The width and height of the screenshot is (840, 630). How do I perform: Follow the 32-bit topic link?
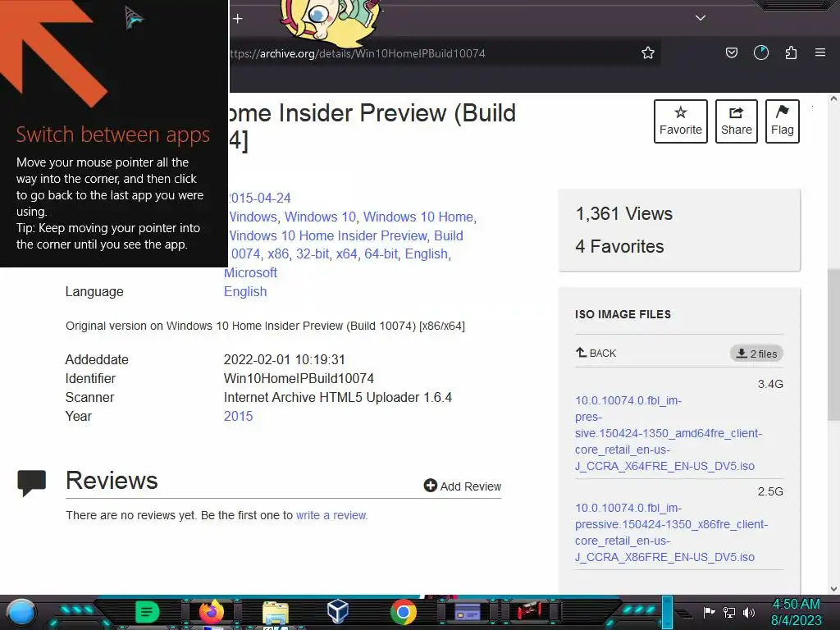coord(313,254)
